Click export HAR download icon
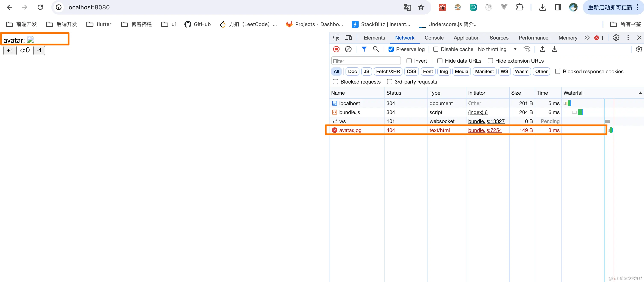Viewport: 644px width, 282px height. click(x=554, y=49)
